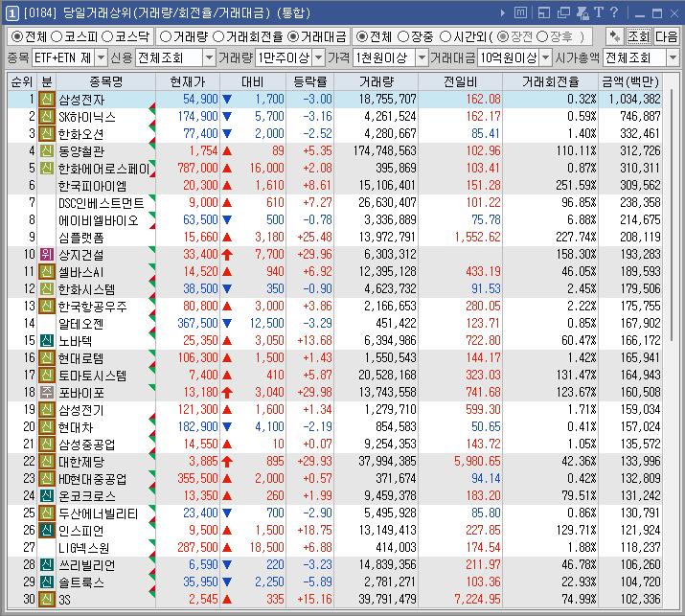The image size is (685, 616).
Task: Click the up triangle on 동양철관 row
Action: click(227, 151)
